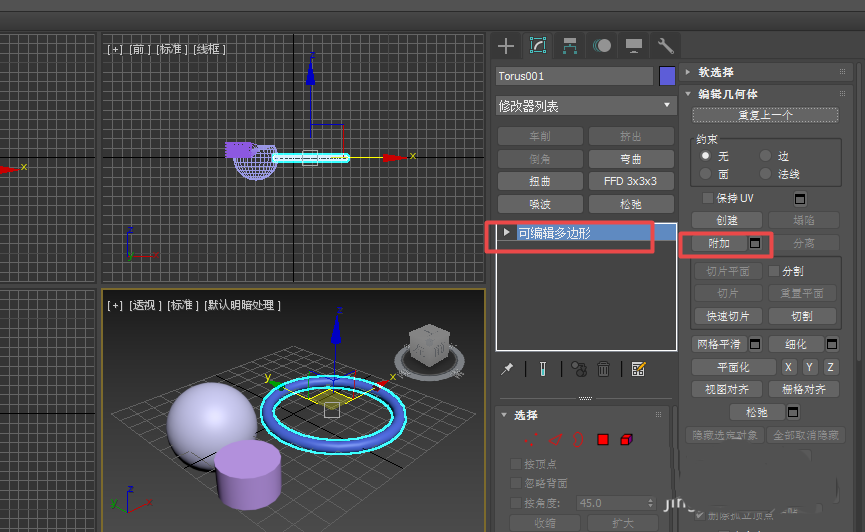Viewport: 865px width, 532px height.
Task: Click the Torus001 object name field
Action: 574,76
